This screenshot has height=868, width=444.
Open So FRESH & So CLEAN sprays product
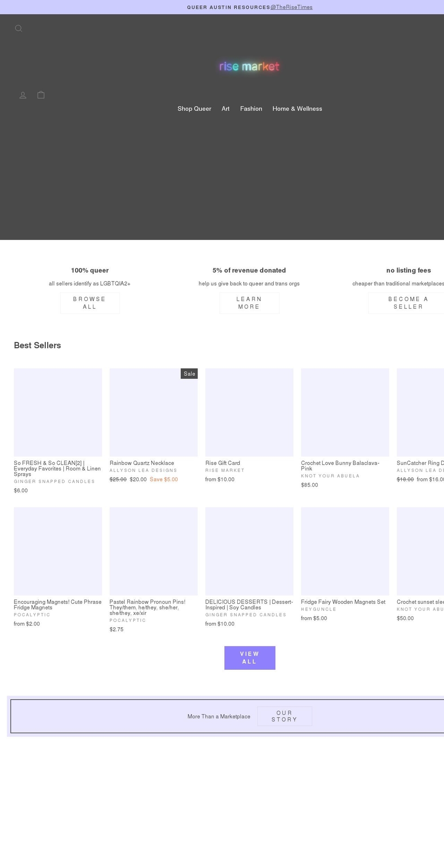coord(57,468)
